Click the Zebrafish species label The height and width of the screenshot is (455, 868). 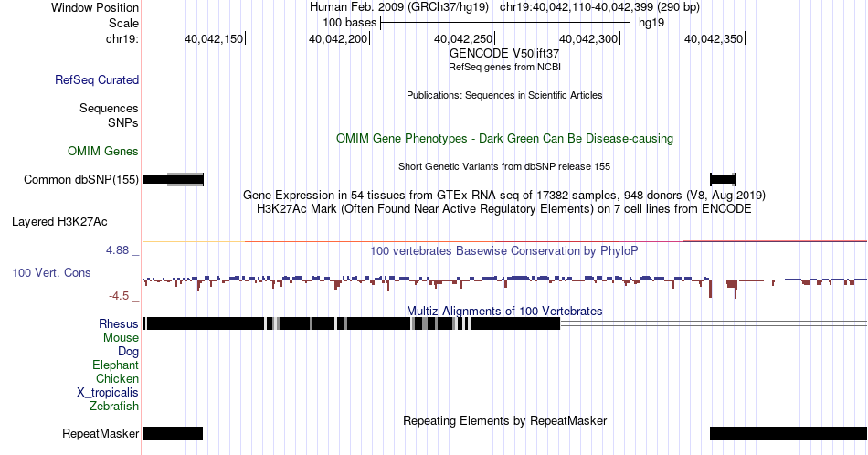(114, 406)
